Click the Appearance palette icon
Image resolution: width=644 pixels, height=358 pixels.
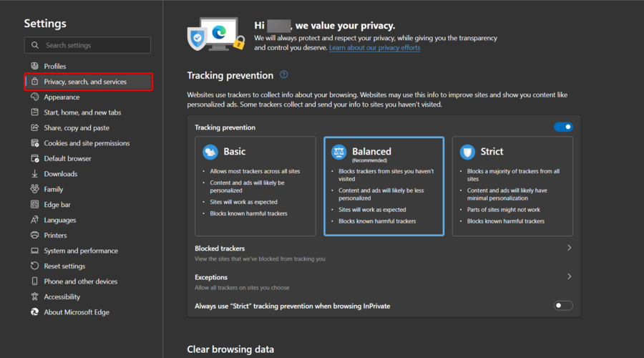(x=34, y=97)
